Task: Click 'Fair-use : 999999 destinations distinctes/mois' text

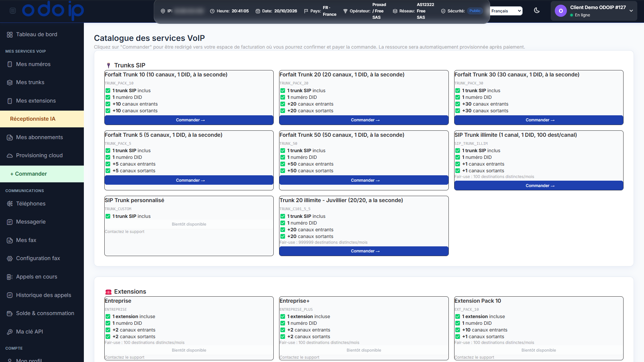Action: coord(323,242)
